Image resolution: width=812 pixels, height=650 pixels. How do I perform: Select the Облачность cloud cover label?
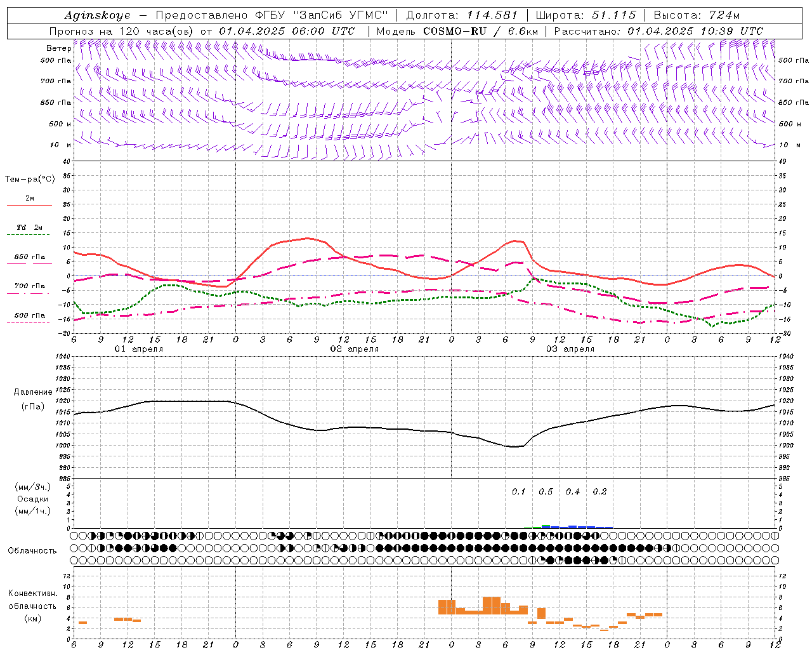tap(32, 550)
